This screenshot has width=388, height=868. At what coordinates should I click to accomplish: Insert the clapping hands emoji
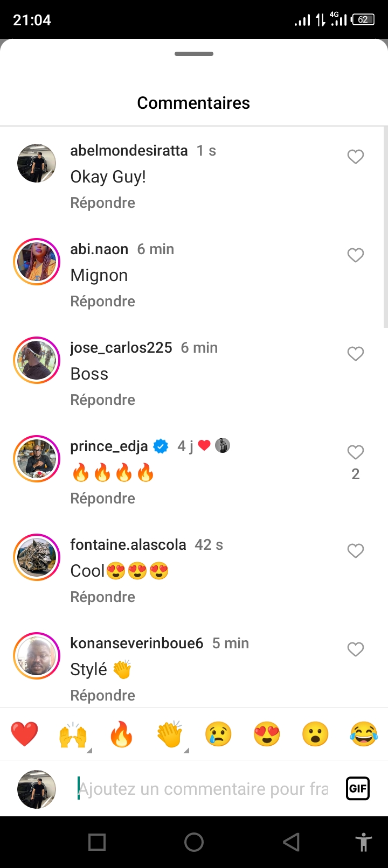[x=170, y=734]
